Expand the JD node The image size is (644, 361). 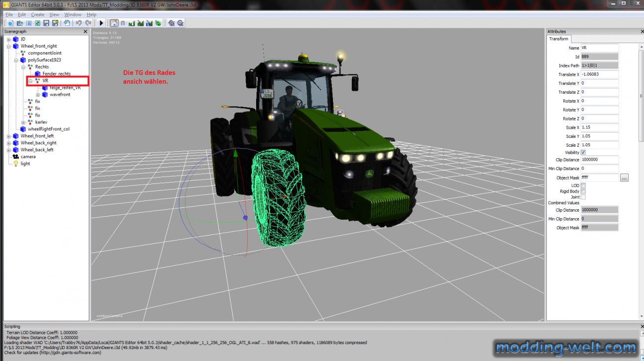click(8, 39)
